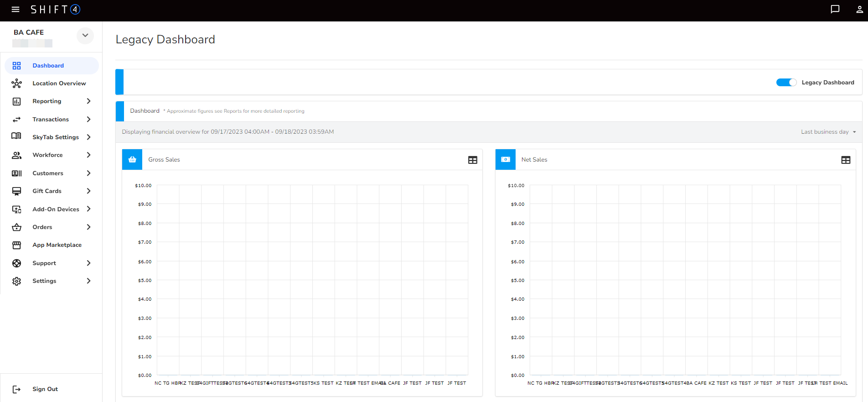Open the hamburger navigation menu

(x=15, y=10)
